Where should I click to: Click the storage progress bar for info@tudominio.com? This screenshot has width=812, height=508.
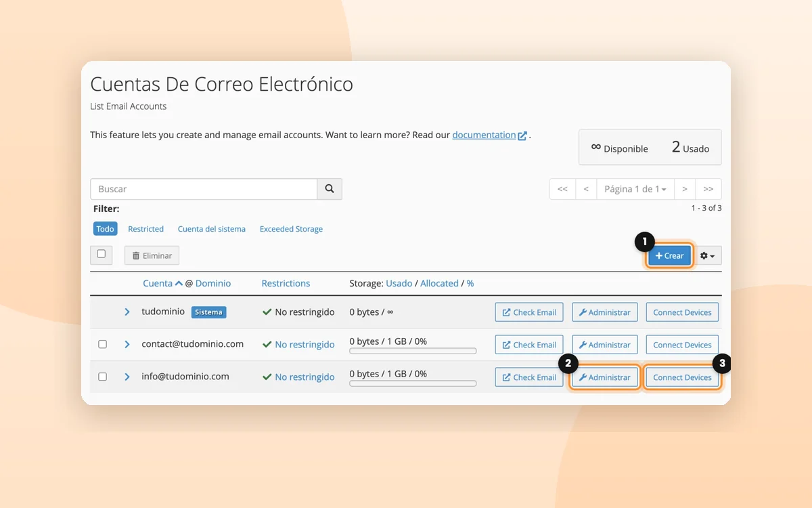tap(413, 383)
